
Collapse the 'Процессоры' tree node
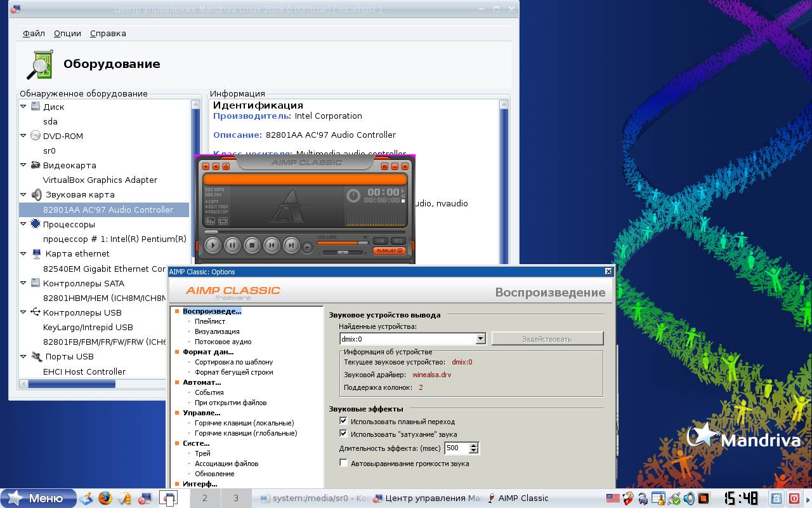tap(23, 224)
